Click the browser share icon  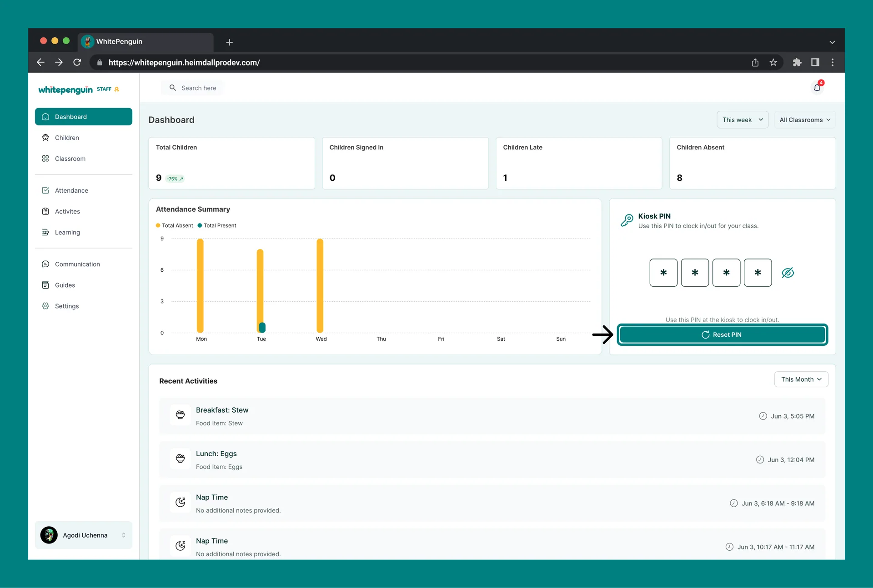755,62
